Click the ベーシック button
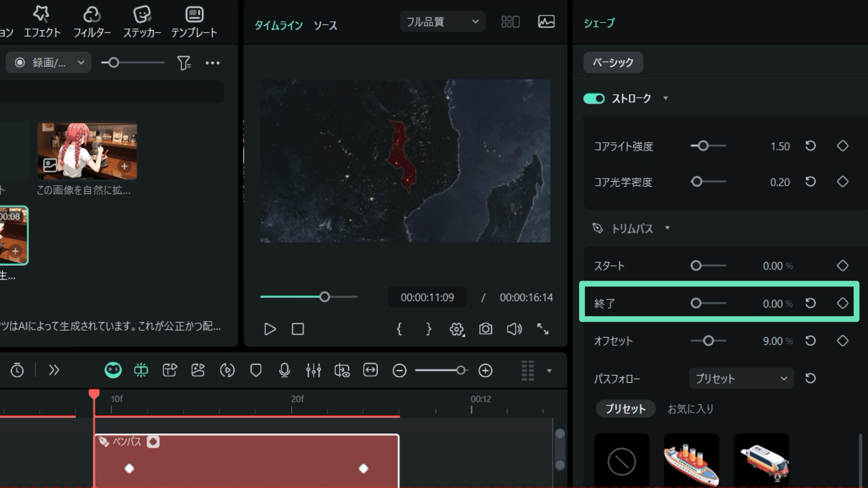868x488 pixels. [x=613, y=62]
